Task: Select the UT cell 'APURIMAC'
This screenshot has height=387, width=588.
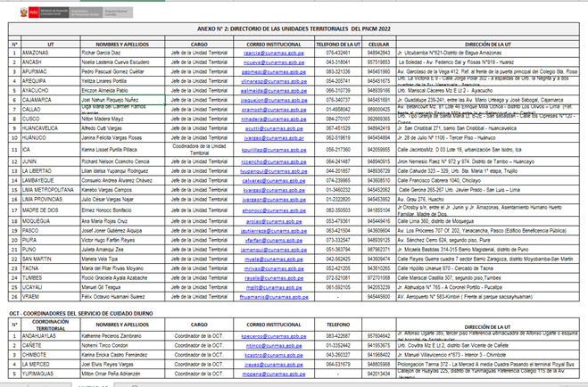Action: (x=51, y=71)
